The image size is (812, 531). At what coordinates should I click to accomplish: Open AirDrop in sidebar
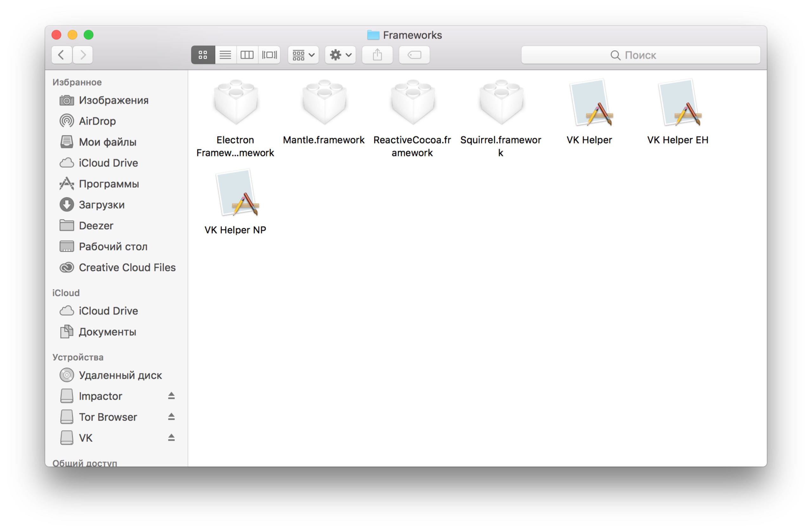(x=97, y=121)
